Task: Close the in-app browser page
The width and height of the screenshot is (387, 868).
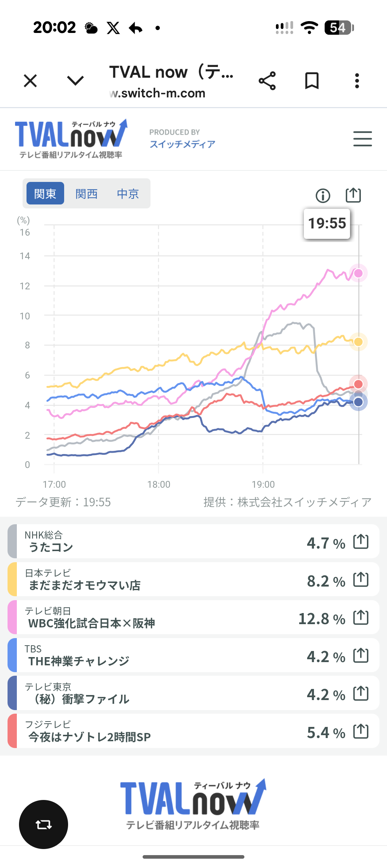Action: pos(30,81)
